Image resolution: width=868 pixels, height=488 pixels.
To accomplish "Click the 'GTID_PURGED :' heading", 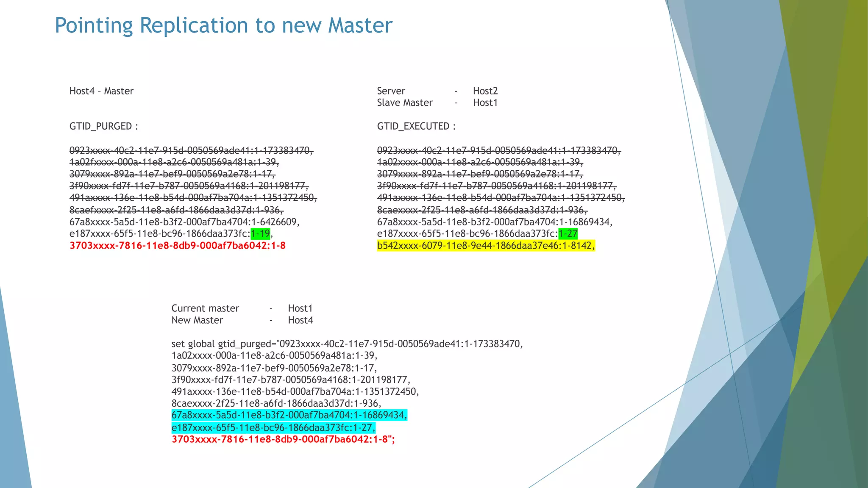I will (x=103, y=126).
